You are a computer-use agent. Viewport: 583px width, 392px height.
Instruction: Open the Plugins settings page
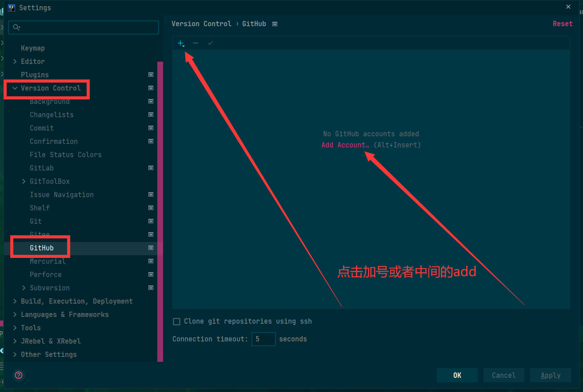[35, 75]
